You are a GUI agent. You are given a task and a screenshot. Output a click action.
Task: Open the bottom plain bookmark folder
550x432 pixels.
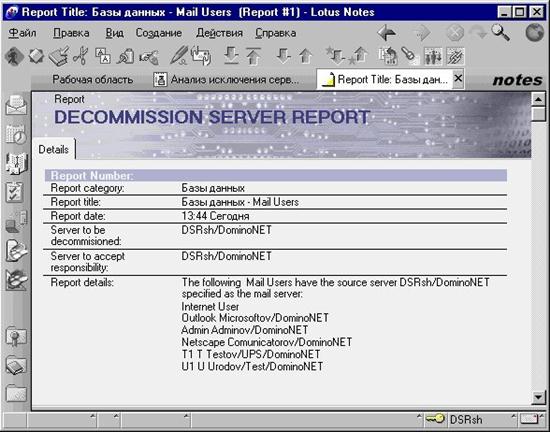[16, 393]
